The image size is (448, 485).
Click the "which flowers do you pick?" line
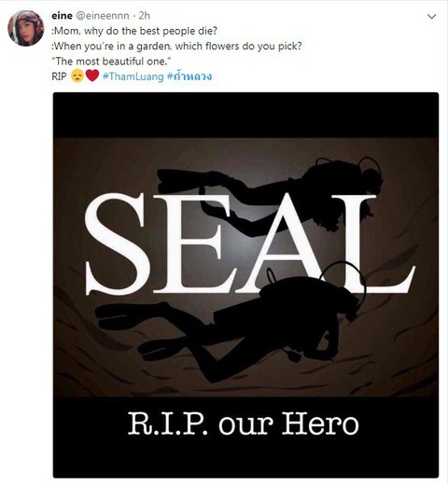[x=238, y=46]
